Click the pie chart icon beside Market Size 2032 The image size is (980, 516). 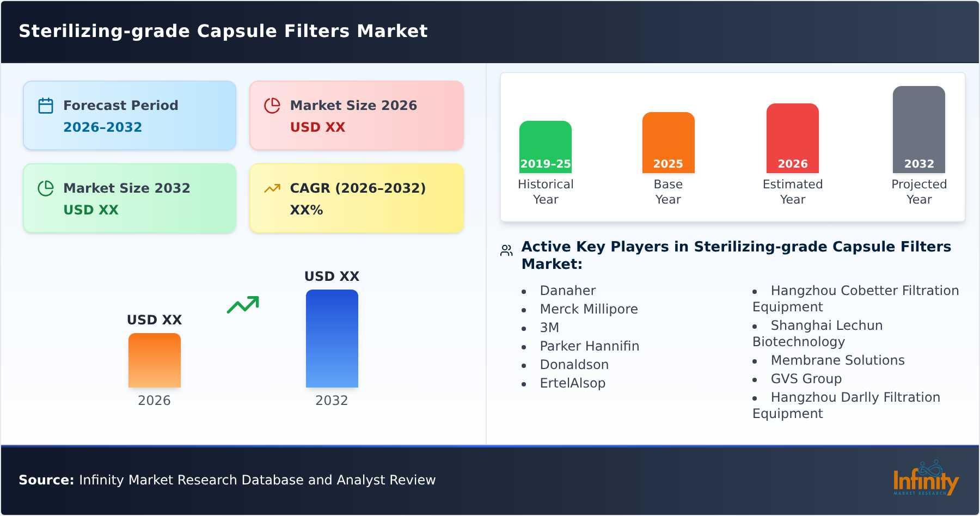46,188
